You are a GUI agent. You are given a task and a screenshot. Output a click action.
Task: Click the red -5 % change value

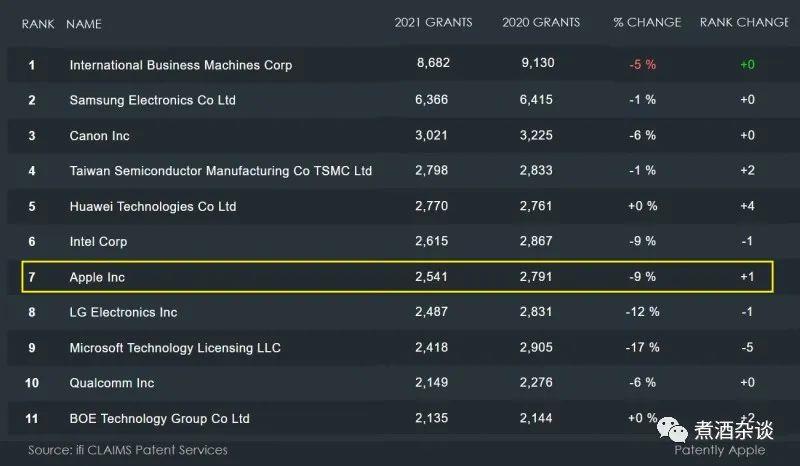click(642, 65)
